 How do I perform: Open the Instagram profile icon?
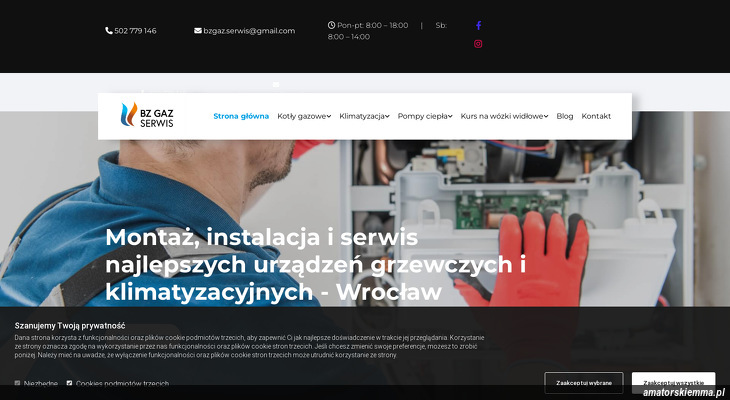(478, 44)
